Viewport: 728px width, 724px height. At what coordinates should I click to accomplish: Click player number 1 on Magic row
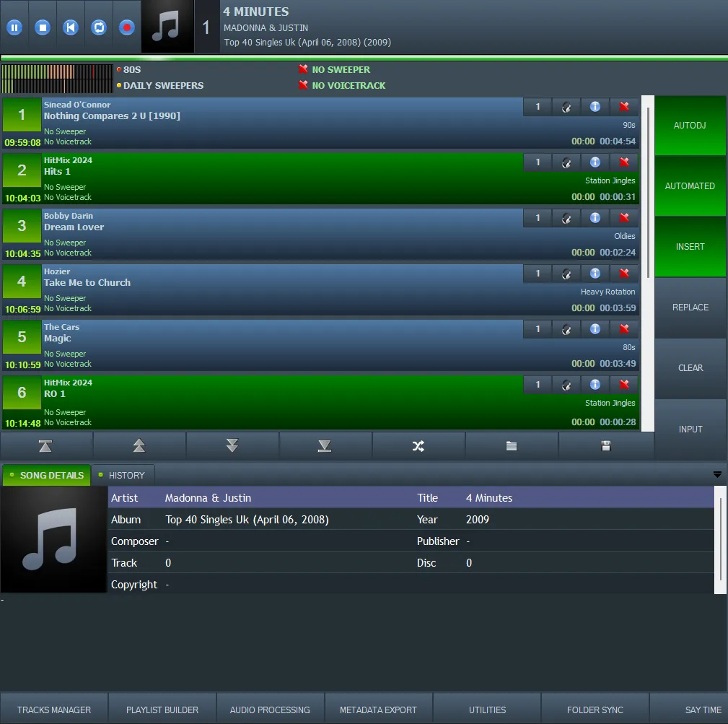[538, 329]
